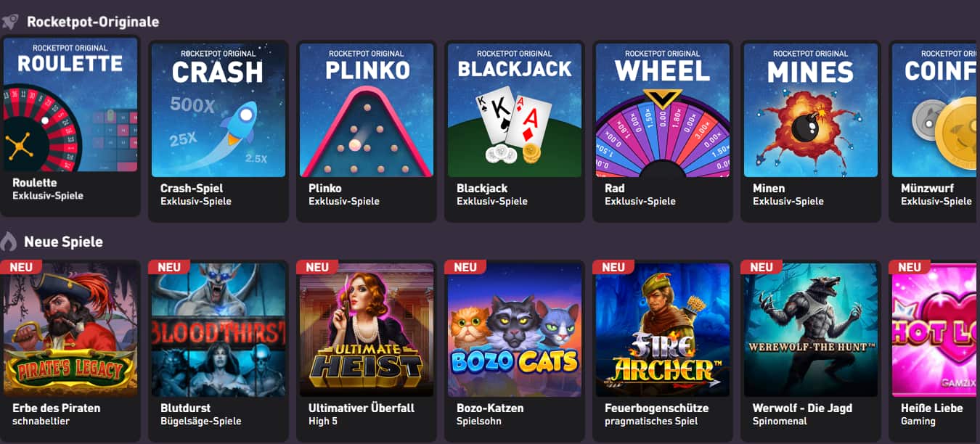The image size is (980, 444).
Task: Launch the Ultimate Heist slot image
Action: coord(367,330)
